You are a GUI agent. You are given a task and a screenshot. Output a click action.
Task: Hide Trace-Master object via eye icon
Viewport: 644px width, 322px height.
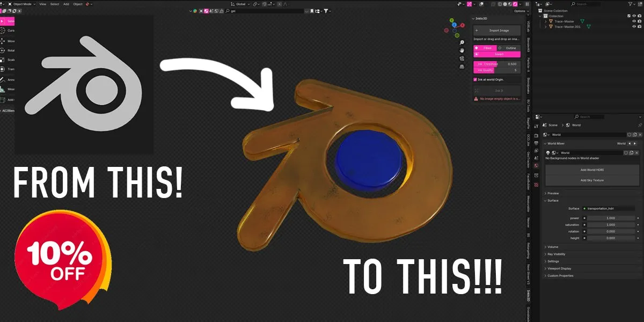634,21
